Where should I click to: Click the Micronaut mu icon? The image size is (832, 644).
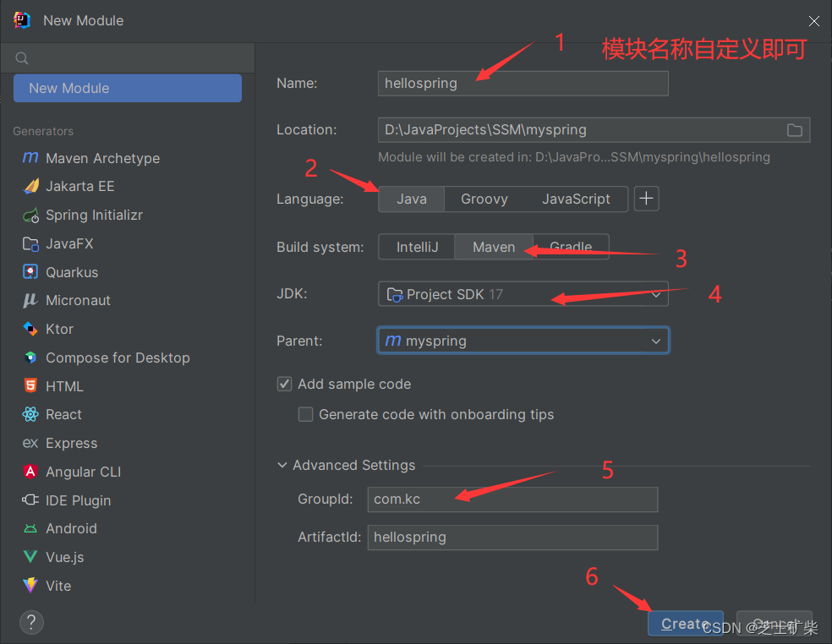pos(30,300)
